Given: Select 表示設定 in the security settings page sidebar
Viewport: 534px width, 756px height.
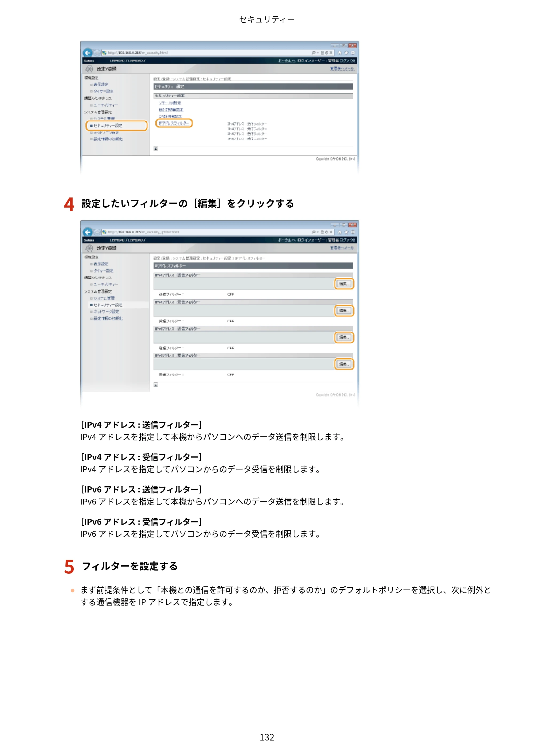Looking at the screenshot, I should tap(101, 85).
